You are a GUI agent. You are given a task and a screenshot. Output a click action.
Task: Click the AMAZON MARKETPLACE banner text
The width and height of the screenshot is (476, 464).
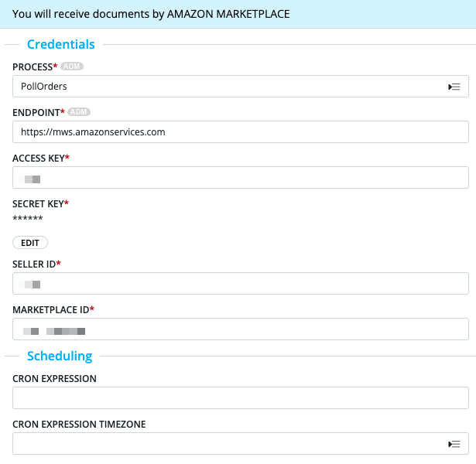pyautogui.click(x=151, y=14)
